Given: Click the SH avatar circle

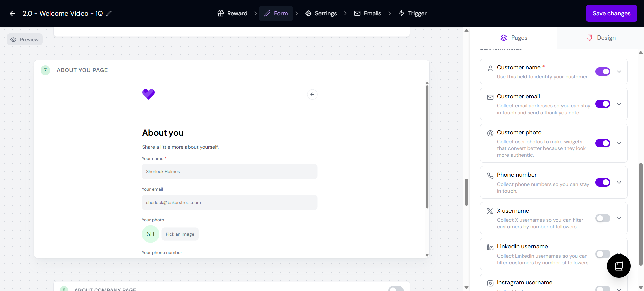Looking at the screenshot, I should tap(150, 234).
